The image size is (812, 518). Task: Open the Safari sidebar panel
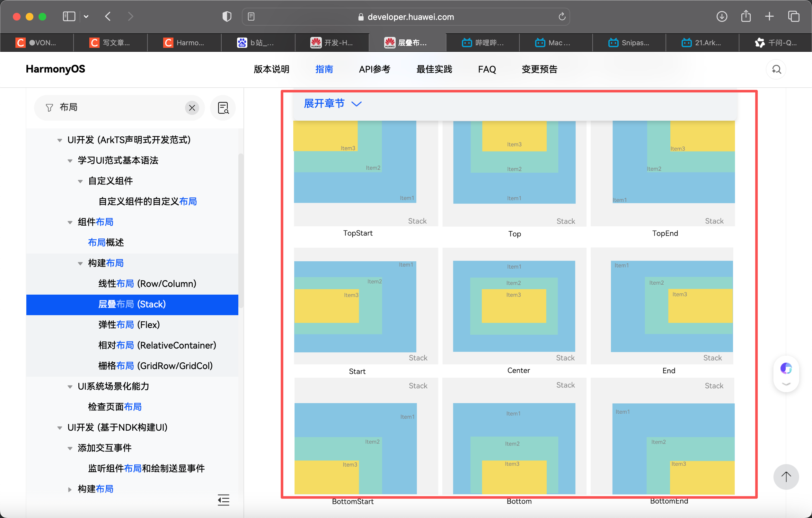69,16
